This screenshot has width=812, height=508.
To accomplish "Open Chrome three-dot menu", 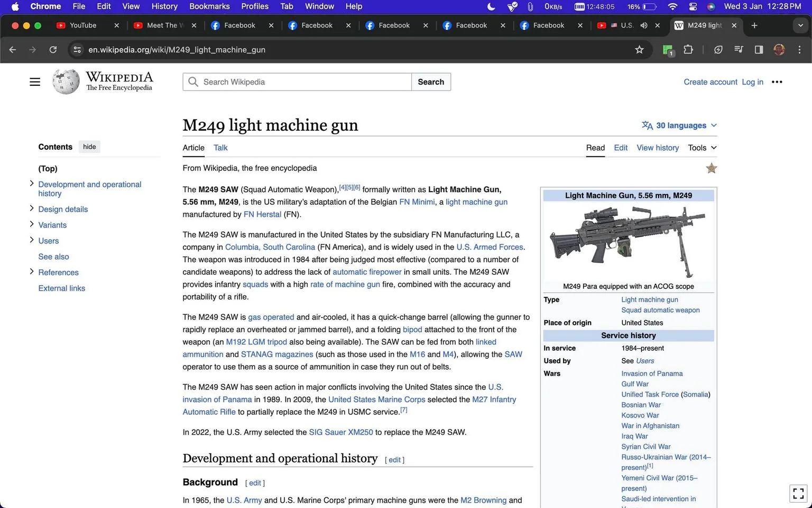I will click(799, 50).
